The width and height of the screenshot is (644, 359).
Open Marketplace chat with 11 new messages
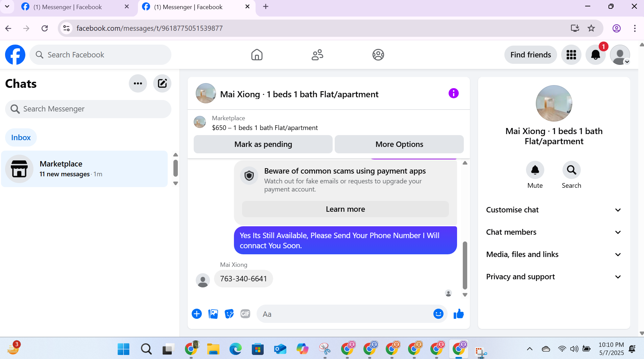(x=85, y=169)
